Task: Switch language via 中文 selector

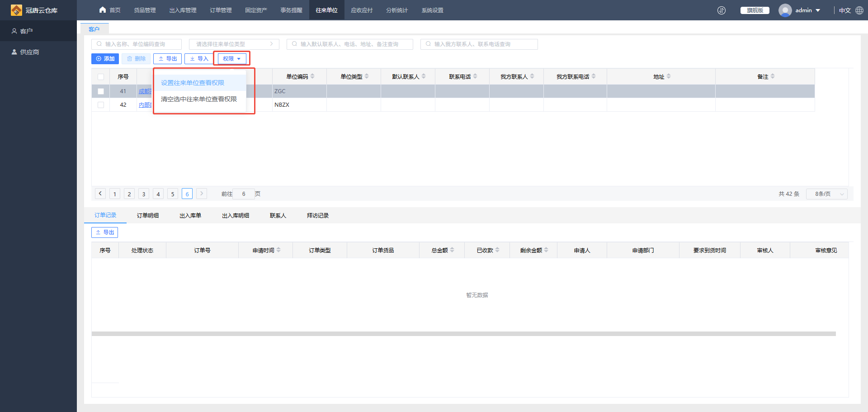Action: (x=845, y=10)
